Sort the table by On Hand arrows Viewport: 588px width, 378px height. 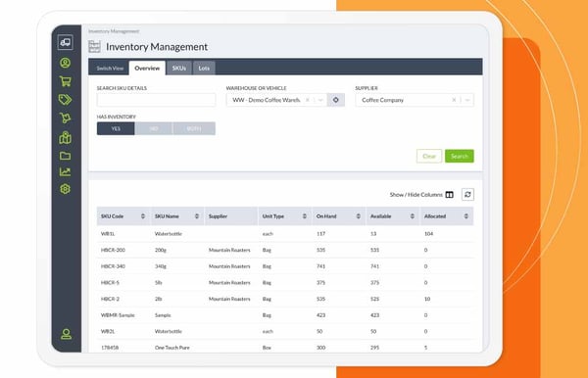tap(358, 216)
